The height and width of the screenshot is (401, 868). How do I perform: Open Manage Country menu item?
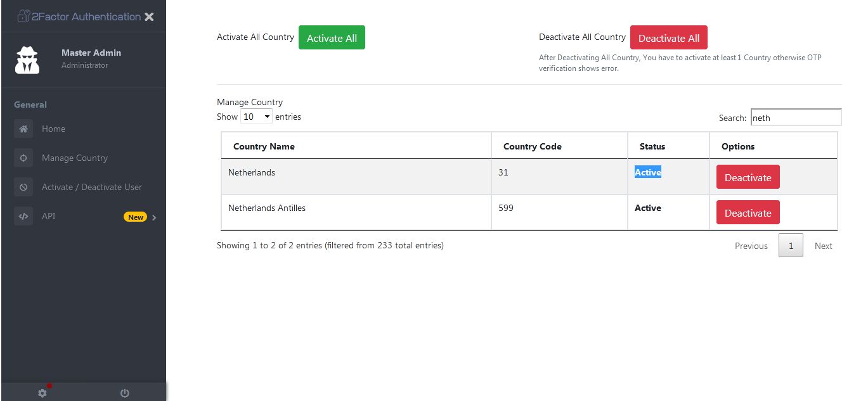(75, 158)
